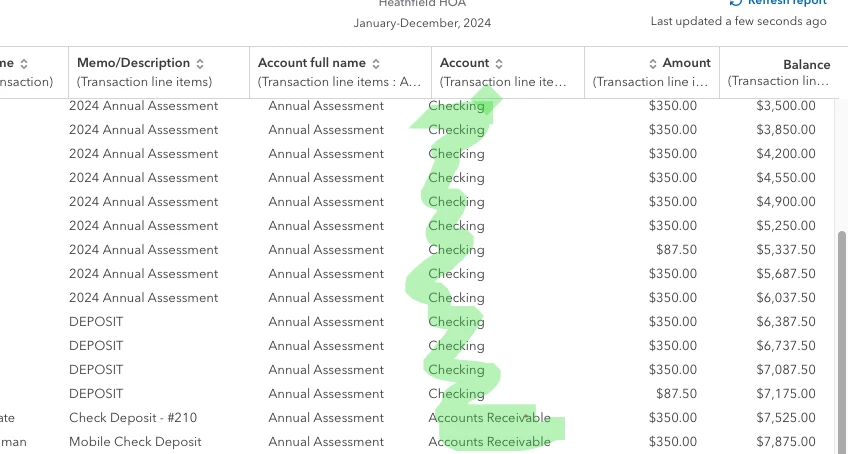The image size is (848, 454).
Task: Click the Account full name header text
Action: [x=312, y=63]
